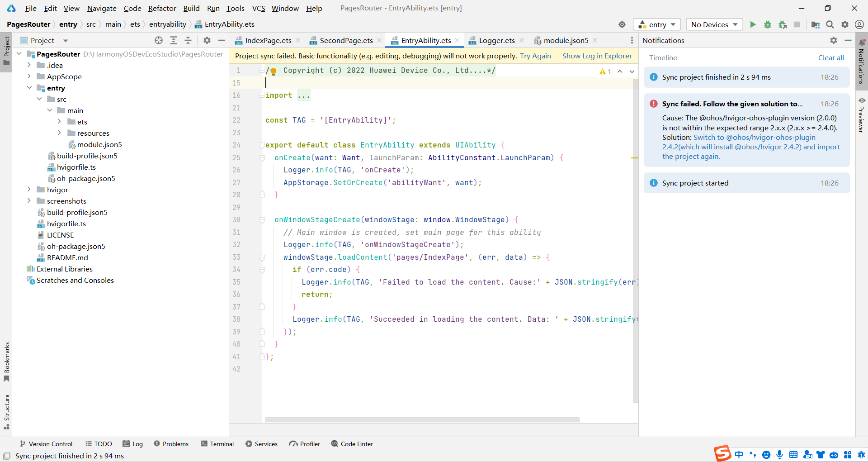
Task: Open IDE settings gear in main toolbar
Action: pos(845,24)
